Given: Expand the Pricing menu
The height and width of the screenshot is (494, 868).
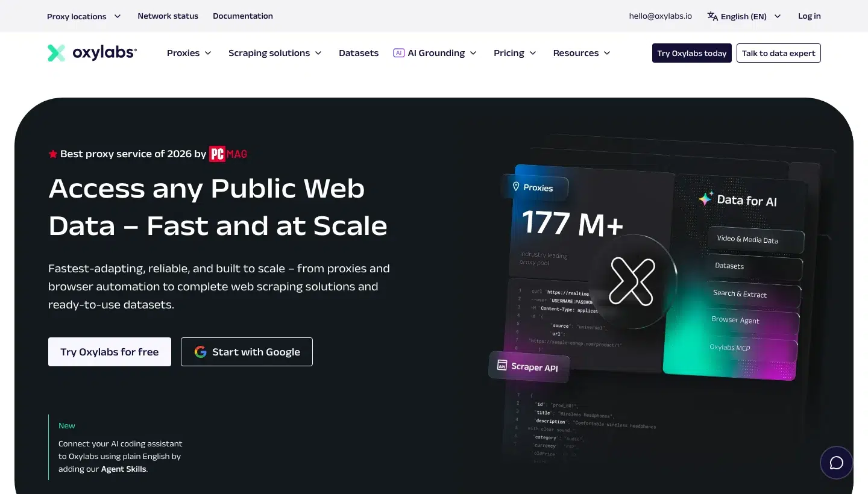Looking at the screenshot, I should [x=515, y=53].
